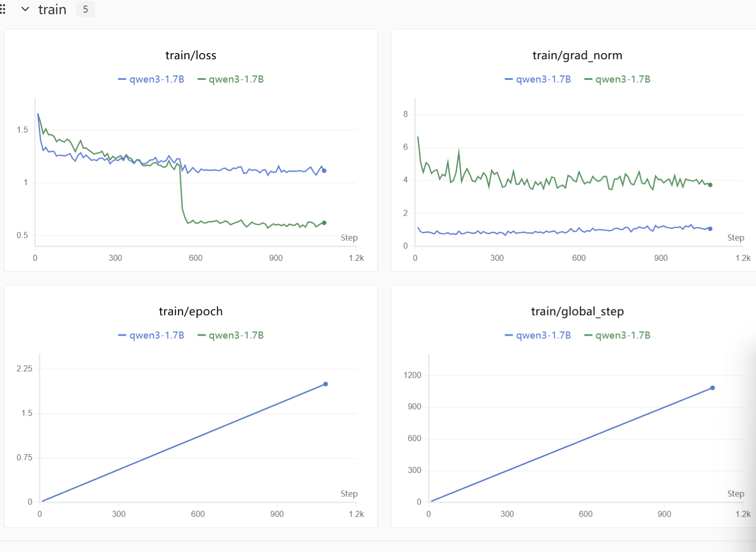Click the endpoint marker on train/global_step line
The height and width of the screenshot is (552, 756).
click(x=712, y=388)
